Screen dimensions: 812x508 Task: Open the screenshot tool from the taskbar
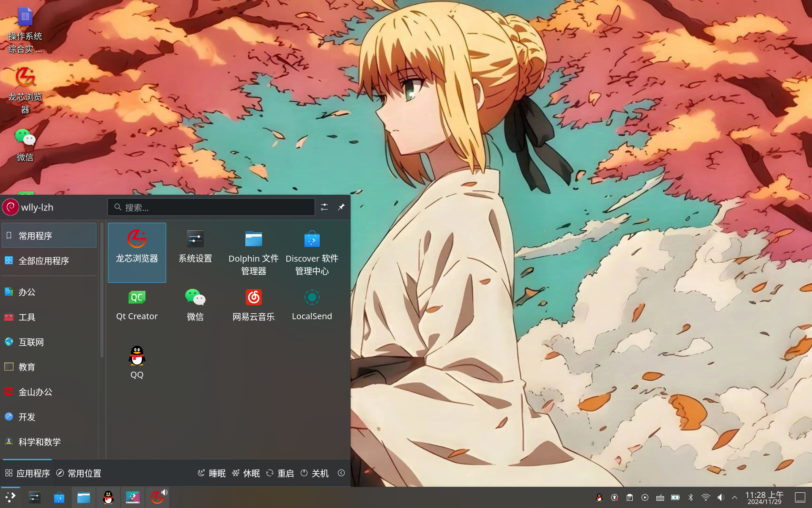coord(133,497)
